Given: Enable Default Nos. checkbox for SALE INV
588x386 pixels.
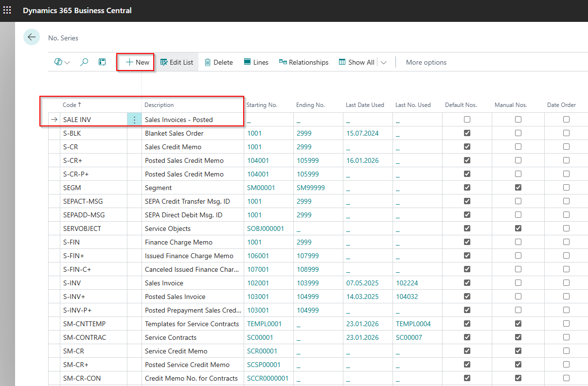Looking at the screenshot, I should point(467,120).
